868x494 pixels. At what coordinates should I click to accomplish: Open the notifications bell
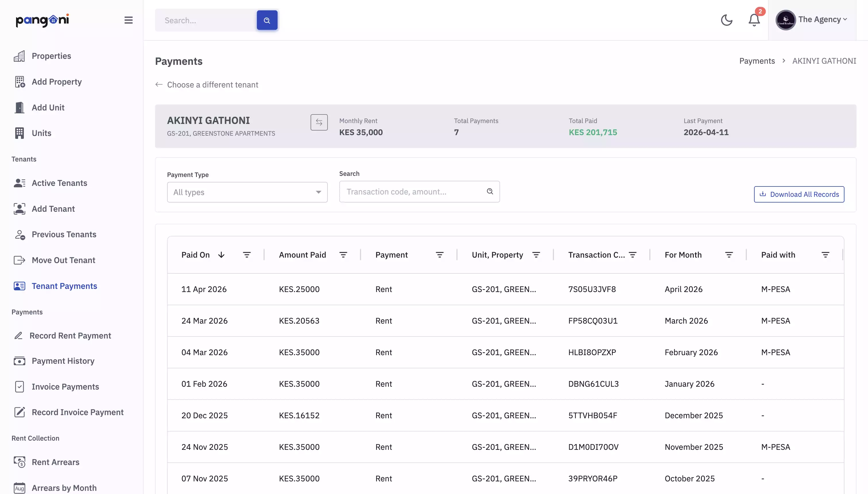754,20
